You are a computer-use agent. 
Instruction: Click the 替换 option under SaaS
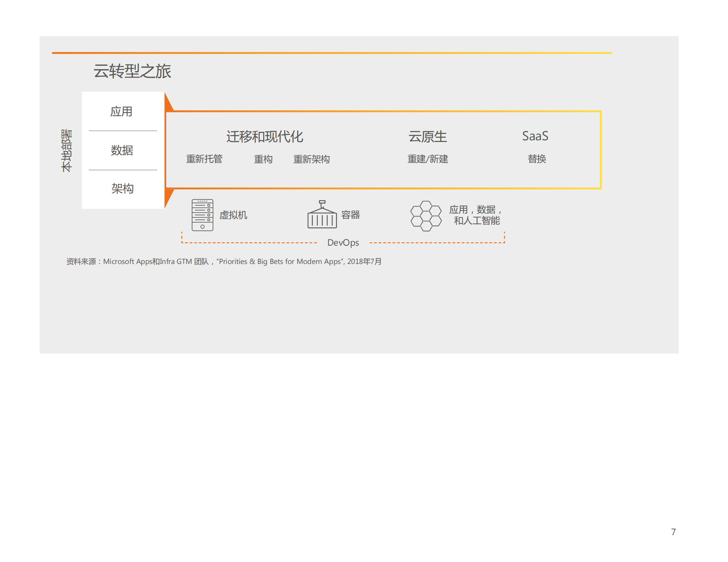537,159
